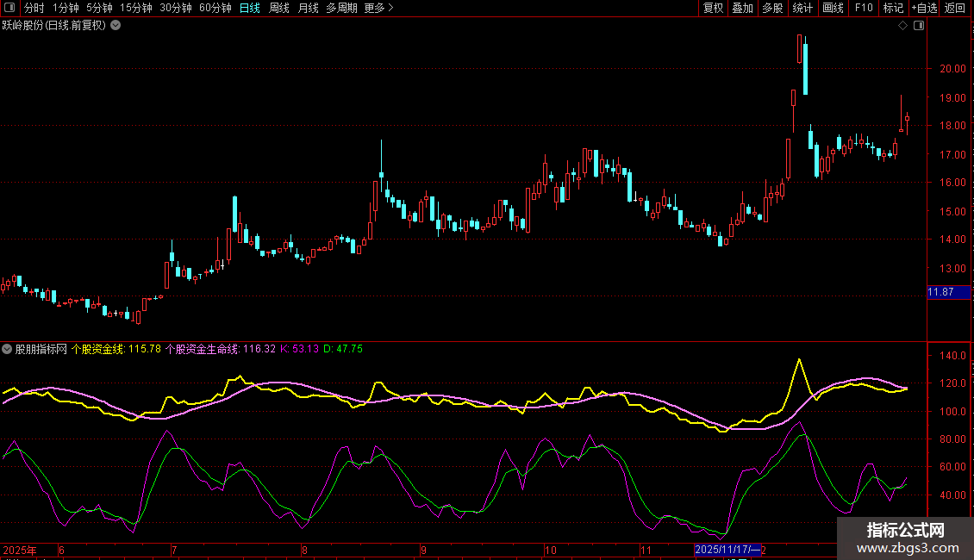Open F10 company information
Image resolution: width=974 pixels, height=560 pixels.
tap(864, 8)
